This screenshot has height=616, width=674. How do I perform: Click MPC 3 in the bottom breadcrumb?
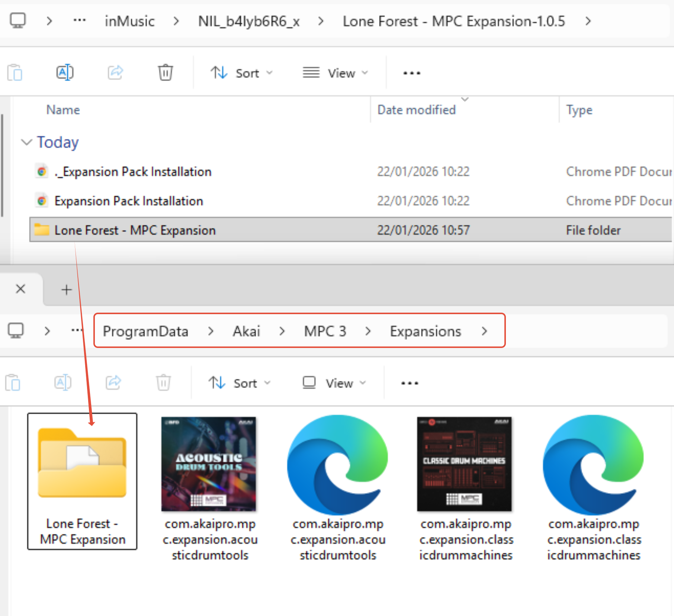pos(325,331)
